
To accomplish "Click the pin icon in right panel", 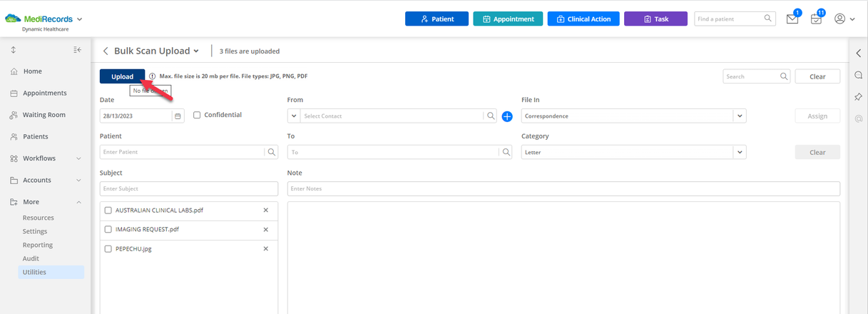I will 858,97.
